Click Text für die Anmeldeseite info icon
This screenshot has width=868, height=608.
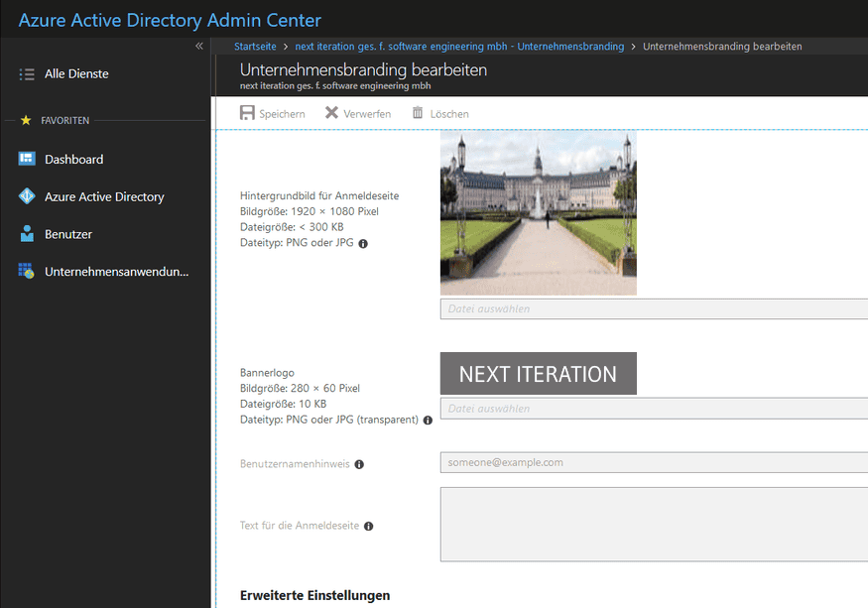369,526
